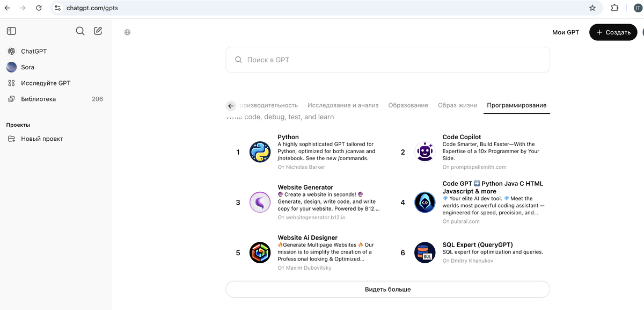This screenshot has height=310, width=644.
Task: Click the Code GPT hexagon icon
Action: click(x=425, y=203)
